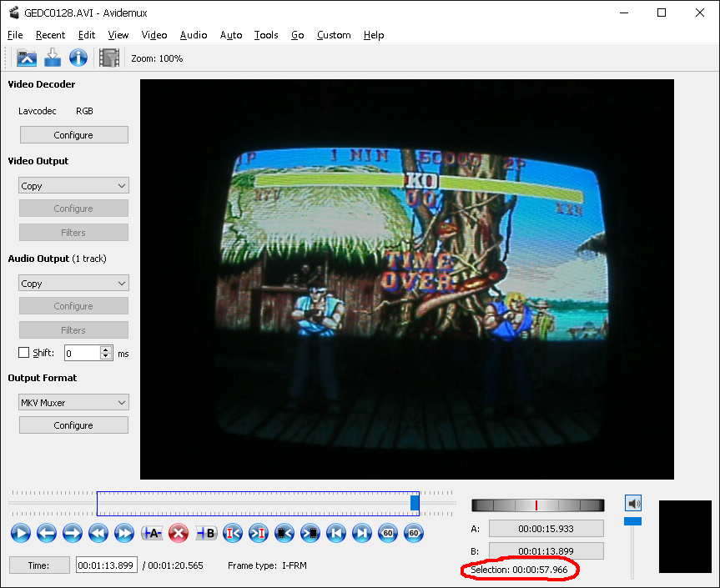
Task: Play the video
Action: [21, 534]
